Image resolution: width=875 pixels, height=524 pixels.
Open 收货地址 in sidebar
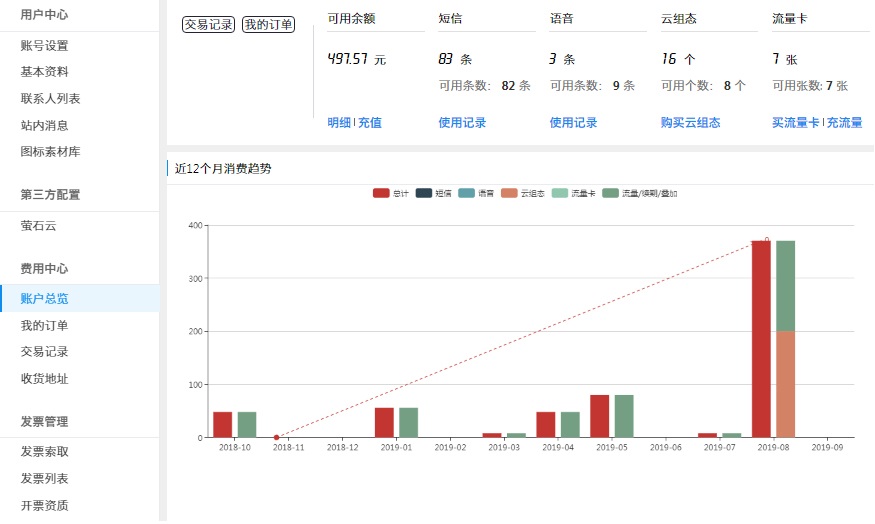44,379
